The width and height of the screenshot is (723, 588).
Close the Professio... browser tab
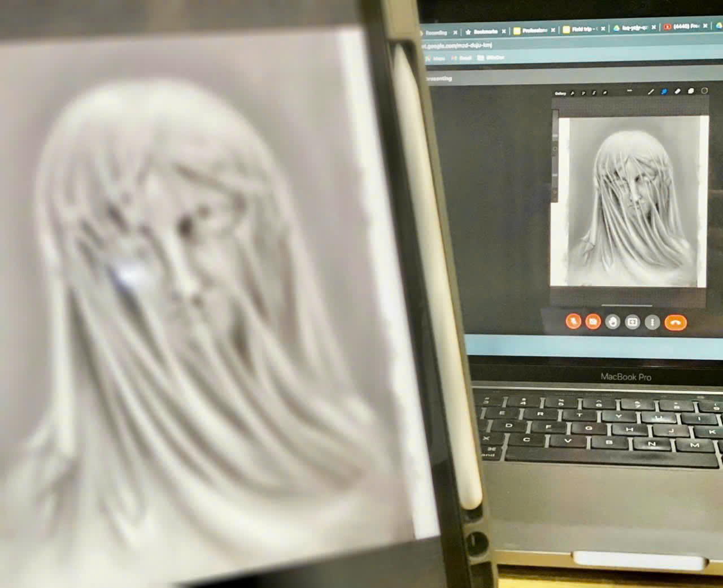(x=554, y=30)
